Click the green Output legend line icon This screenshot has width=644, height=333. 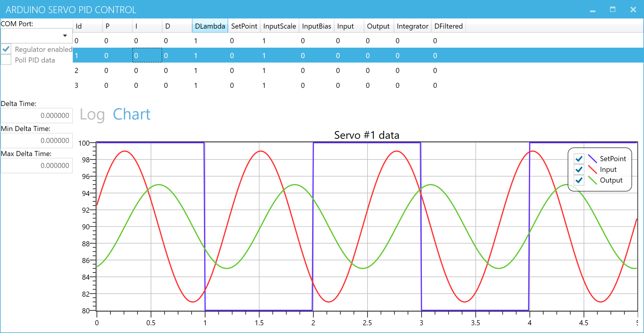(x=592, y=180)
